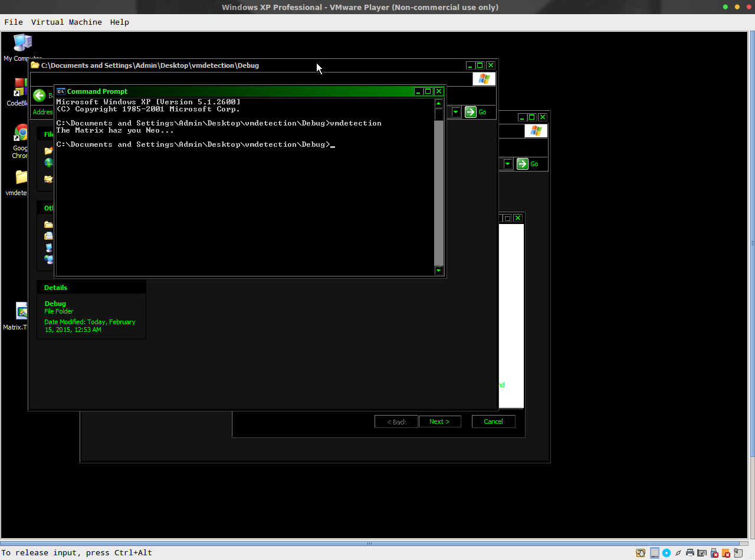
Task: Open VMware Player Help menu
Action: point(120,22)
